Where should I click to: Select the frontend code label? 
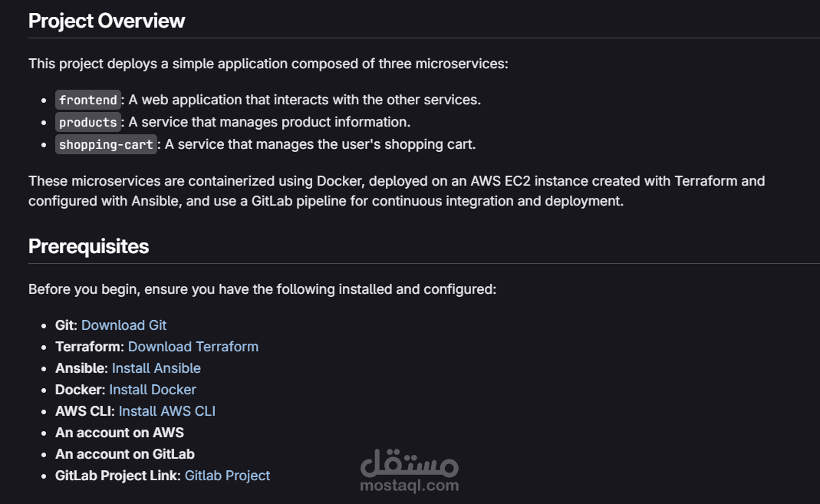pyautogui.click(x=88, y=100)
